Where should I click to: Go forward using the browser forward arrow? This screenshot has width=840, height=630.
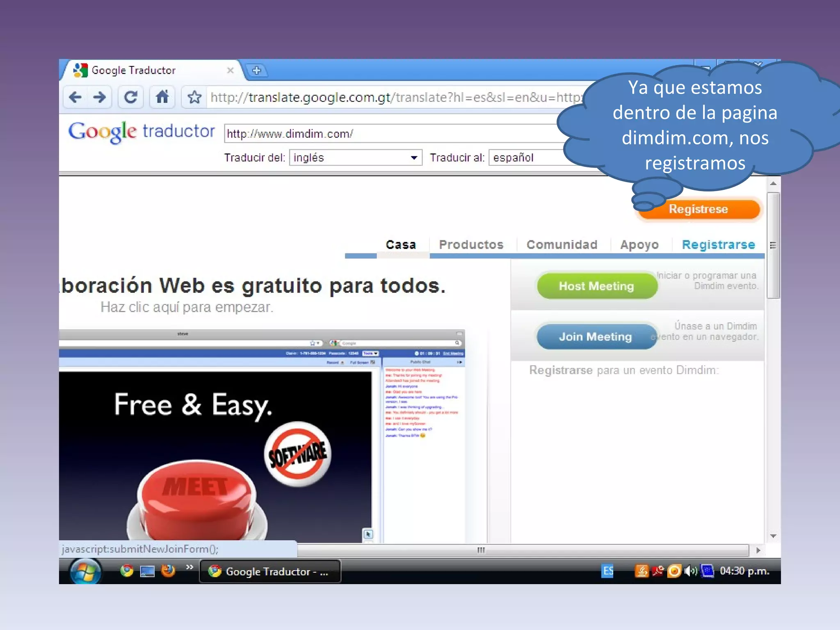pyautogui.click(x=99, y=97)
